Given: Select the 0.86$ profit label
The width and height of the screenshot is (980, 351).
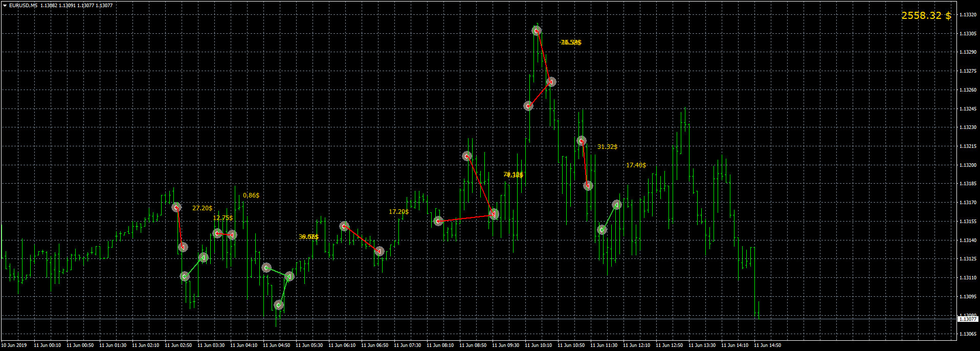Looking at the screenshot, I should click(x=251, y=195).
